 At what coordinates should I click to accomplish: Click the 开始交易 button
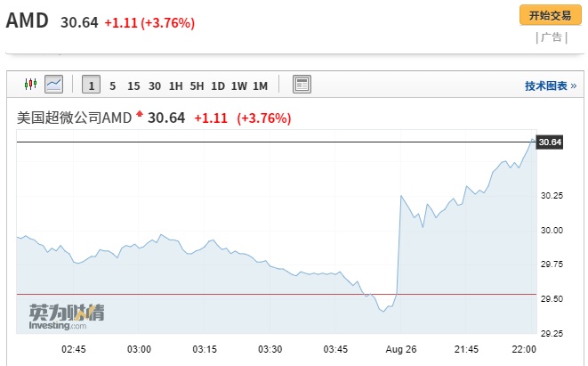551,15
